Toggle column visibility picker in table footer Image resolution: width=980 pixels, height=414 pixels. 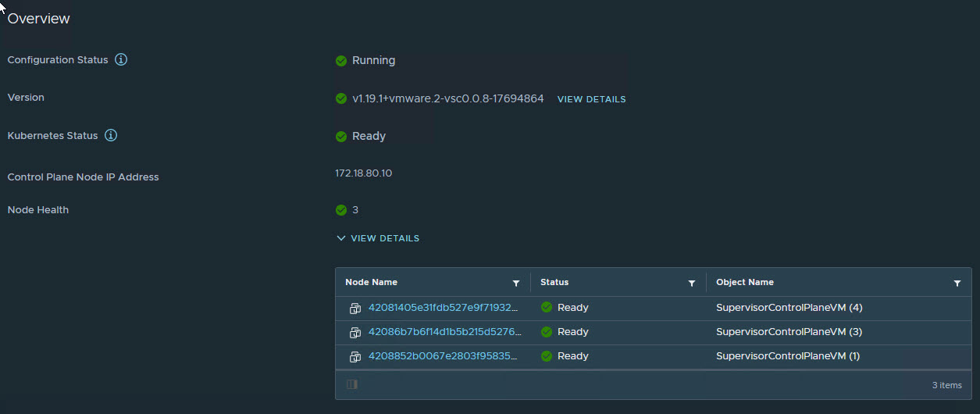(x=352, y=384)
